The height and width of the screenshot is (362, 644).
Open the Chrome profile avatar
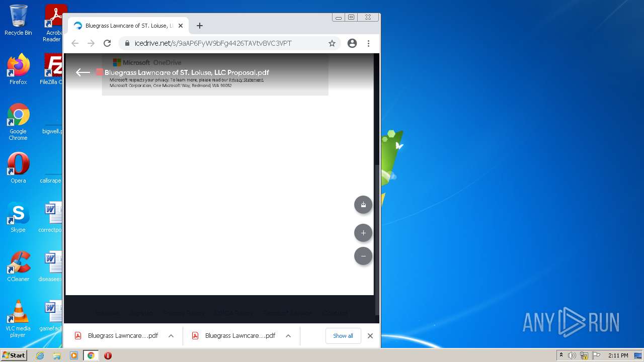[352, 43]
